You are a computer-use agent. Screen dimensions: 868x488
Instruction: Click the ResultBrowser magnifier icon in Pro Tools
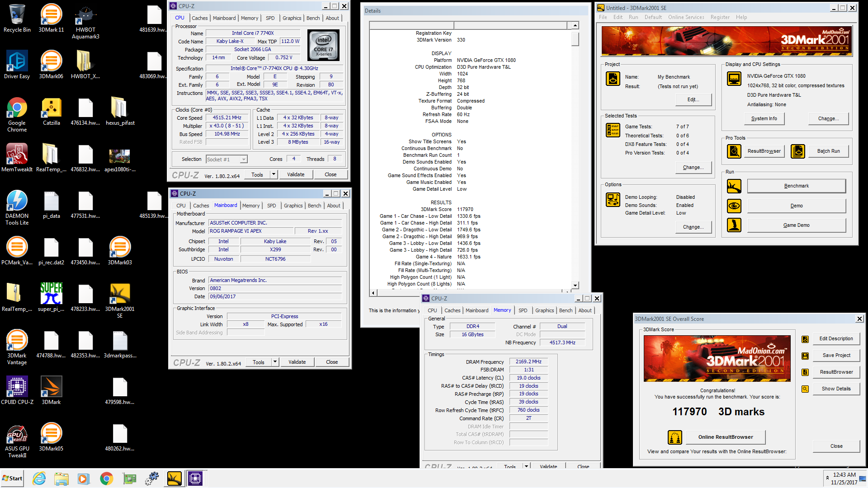pyautogui.click(x=734, y=151)
